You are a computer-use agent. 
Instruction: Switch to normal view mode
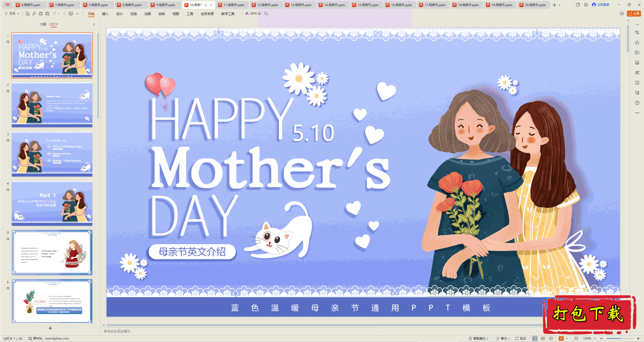pyautogui.click(x=535, y=338)
